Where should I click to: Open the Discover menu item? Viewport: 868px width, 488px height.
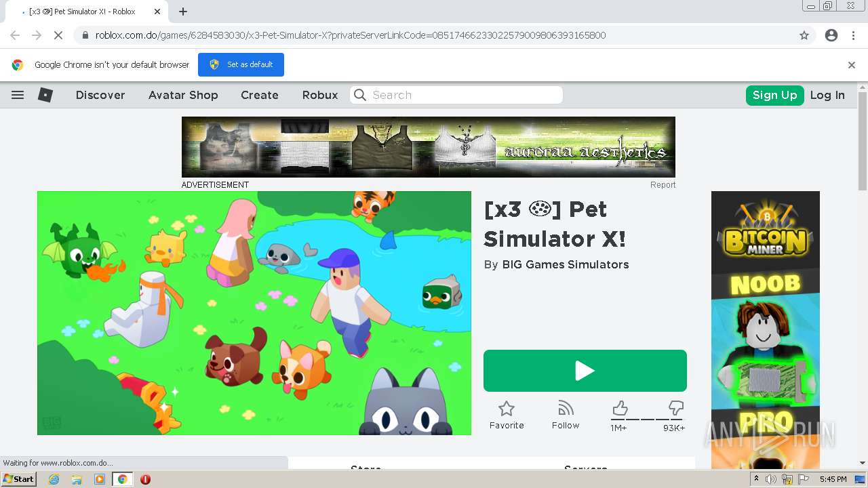click(x=100, y=95)
